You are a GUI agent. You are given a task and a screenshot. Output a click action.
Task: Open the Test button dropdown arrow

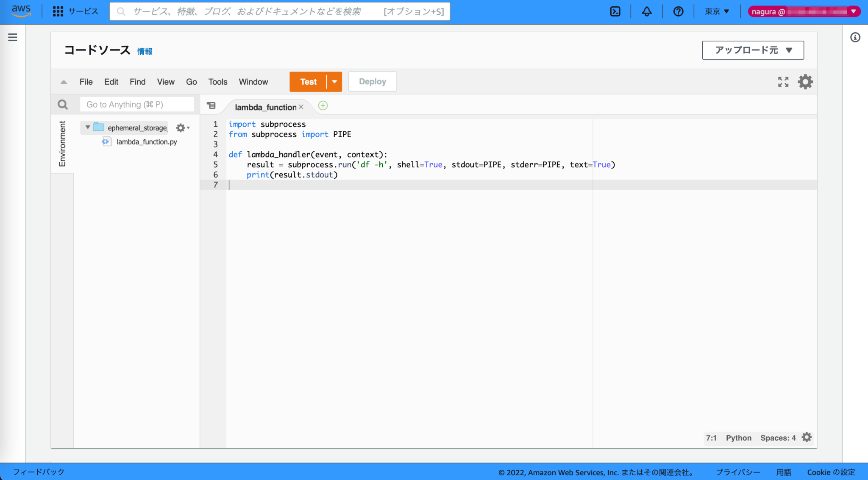coord(334,81)
